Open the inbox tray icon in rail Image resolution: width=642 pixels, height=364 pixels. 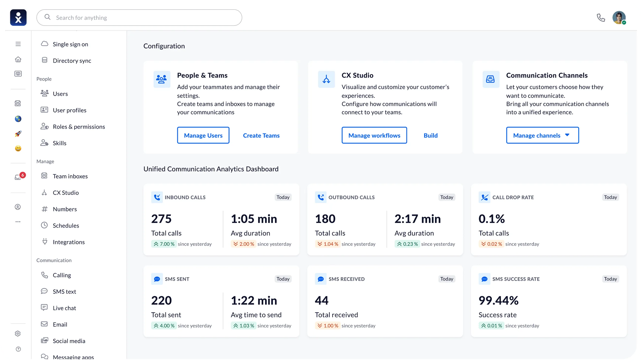point(18,103)
